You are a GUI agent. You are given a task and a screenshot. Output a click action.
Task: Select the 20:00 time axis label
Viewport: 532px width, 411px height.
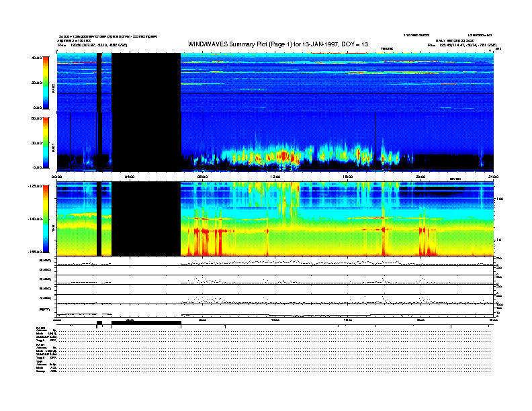(x=420, y=177)
